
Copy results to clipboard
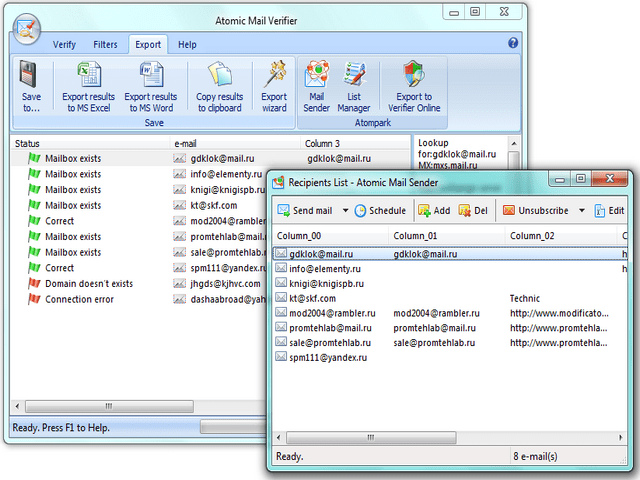coord(219,87)
